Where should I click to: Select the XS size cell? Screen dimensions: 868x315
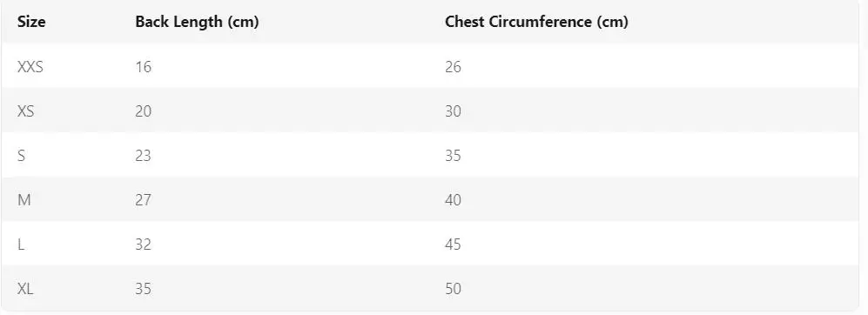[x=26, y=111]
